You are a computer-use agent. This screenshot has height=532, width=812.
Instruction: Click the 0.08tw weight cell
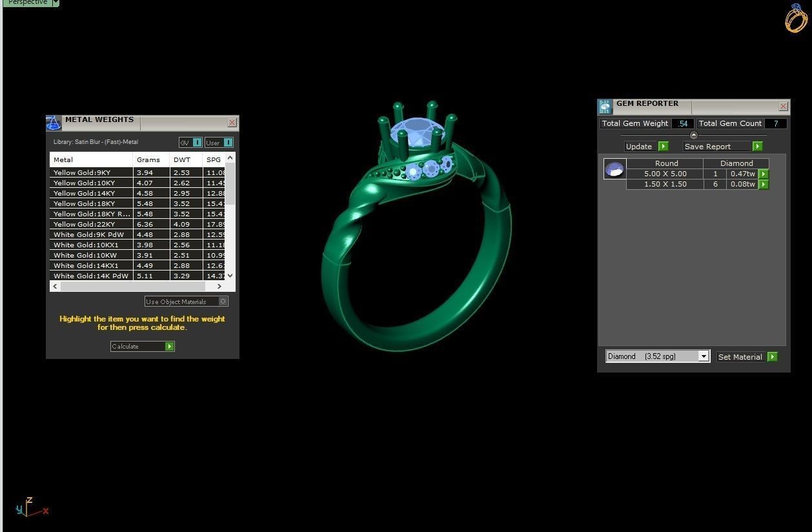[742, 184]
